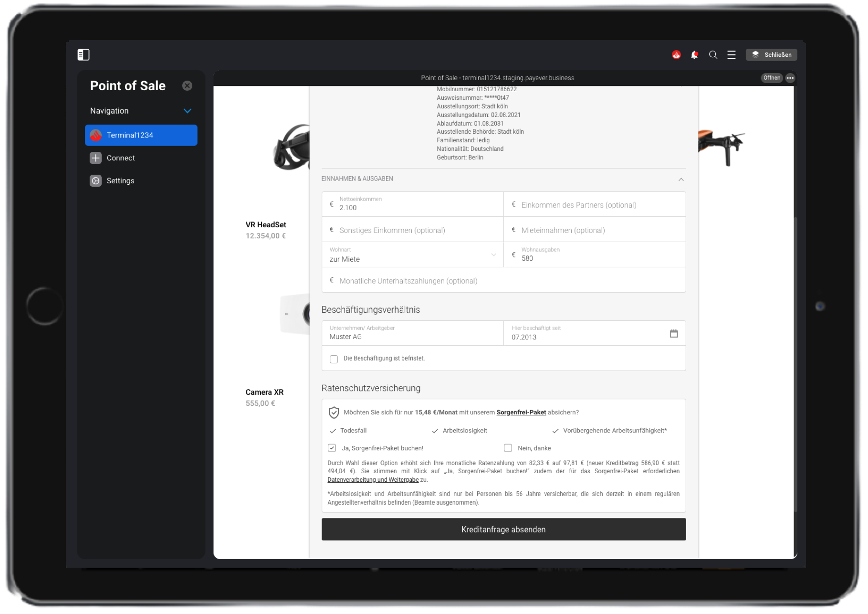Edit the Nettoeinkommen field
The image size is (868, 614).
pos(413,204)
